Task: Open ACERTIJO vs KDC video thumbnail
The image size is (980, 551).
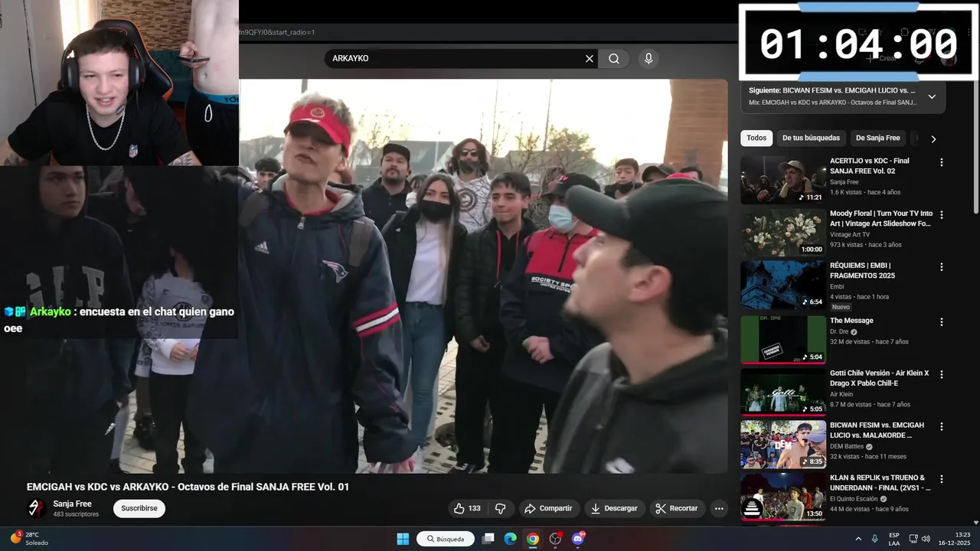Action: coord(782,180)
